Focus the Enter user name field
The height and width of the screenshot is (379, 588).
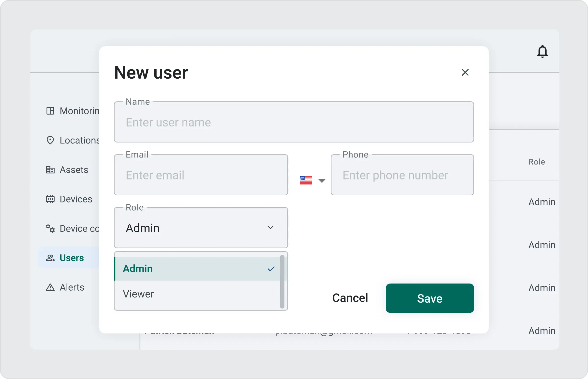[294, 122]
